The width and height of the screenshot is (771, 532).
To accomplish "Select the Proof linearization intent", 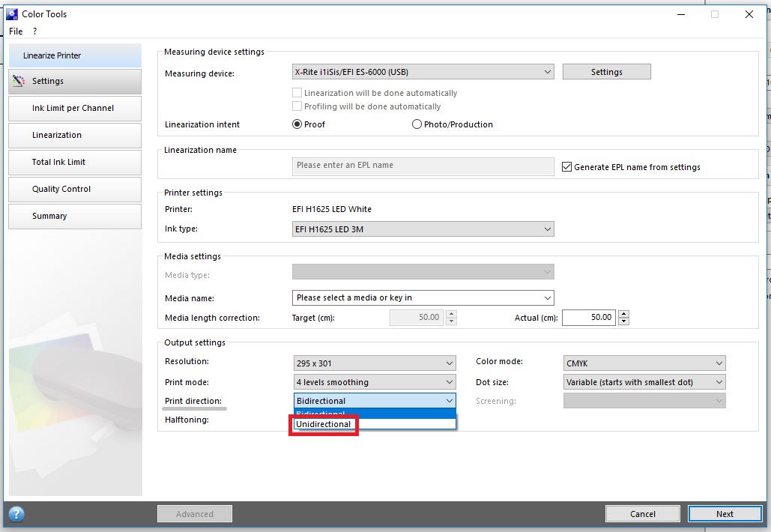I will coord(297,124).
